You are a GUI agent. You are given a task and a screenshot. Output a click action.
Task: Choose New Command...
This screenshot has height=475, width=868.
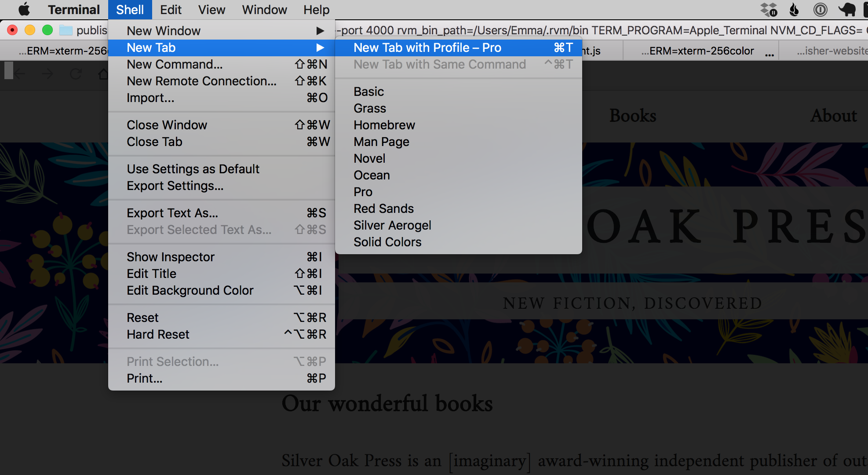222,64
